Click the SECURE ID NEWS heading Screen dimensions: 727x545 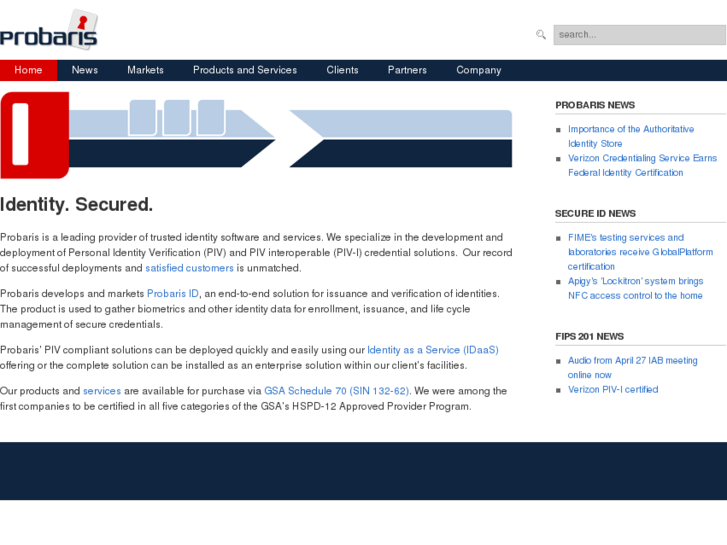[595, 213]
